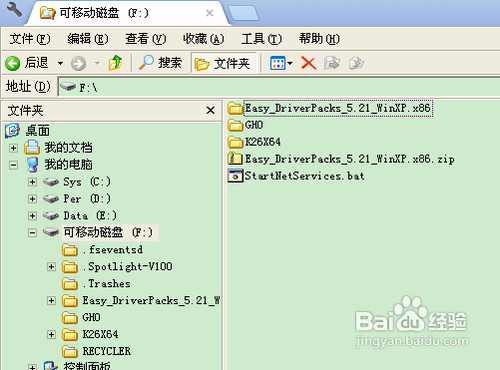This screenshot has width=500, height=370.
Task: Click the drive icon in address bar
Action: [x=68, y=86]
